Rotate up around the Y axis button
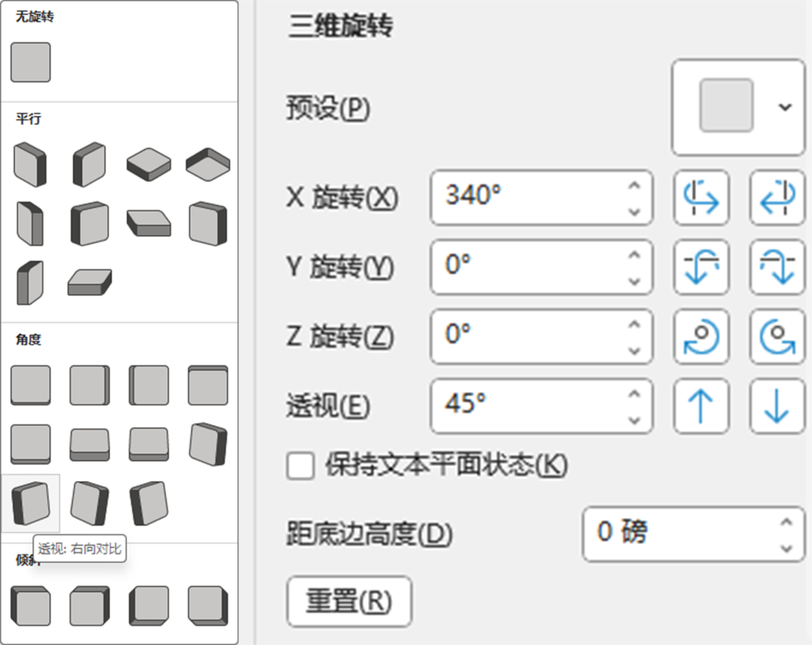Image resolution: width=812 pixels, height=645 pixels. pos(701,267)
